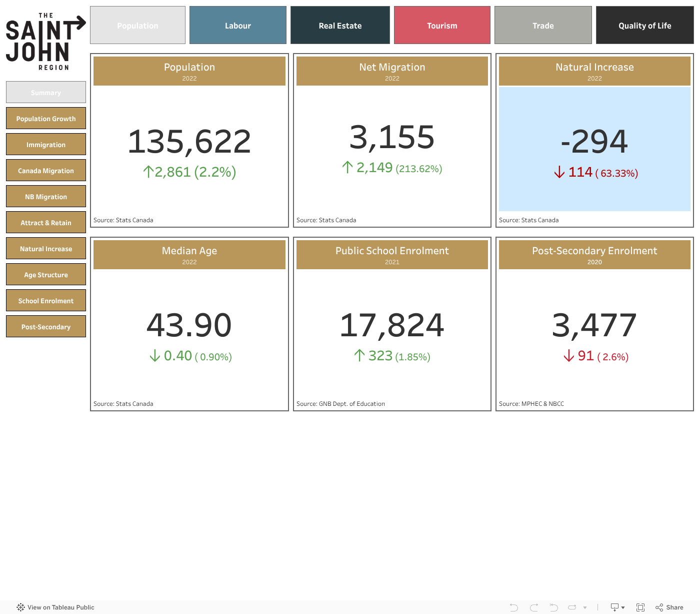The image size is (700, 614).
Task: Click the enrolment value 17,824
Action: (392, 325)
